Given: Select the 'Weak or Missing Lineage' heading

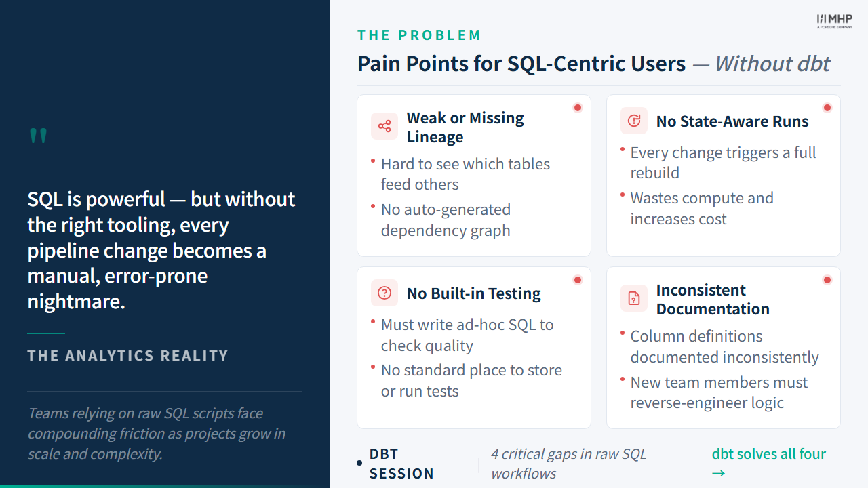Looking at the screenshot, I should click(x=465, y=127).
